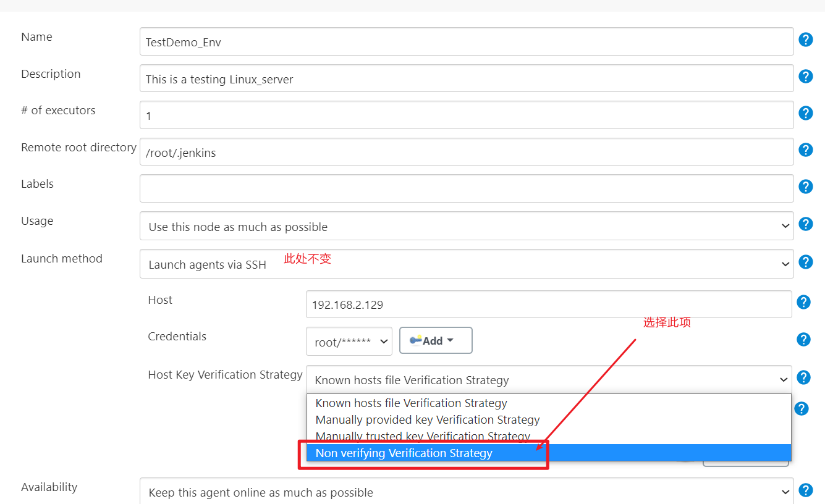Screen dimensions: 825x504
Task: Open help for the Labels field
Action: 805,186
